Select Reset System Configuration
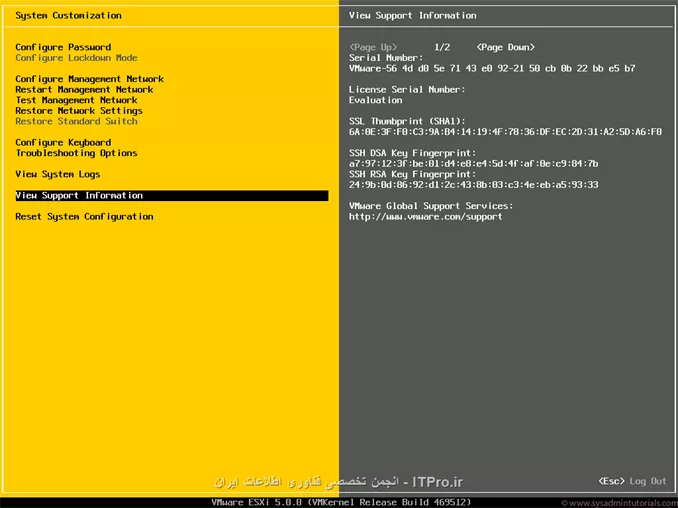Screen dimensions: 678x508 [x=84, y=217]
